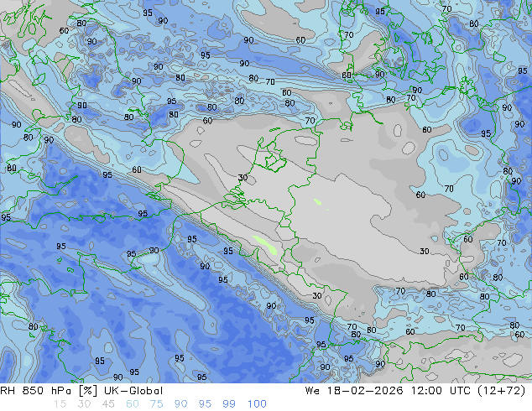Click the legend value 99
The image size is (532, 411).
pyautogui.click(x=229, y=404)
